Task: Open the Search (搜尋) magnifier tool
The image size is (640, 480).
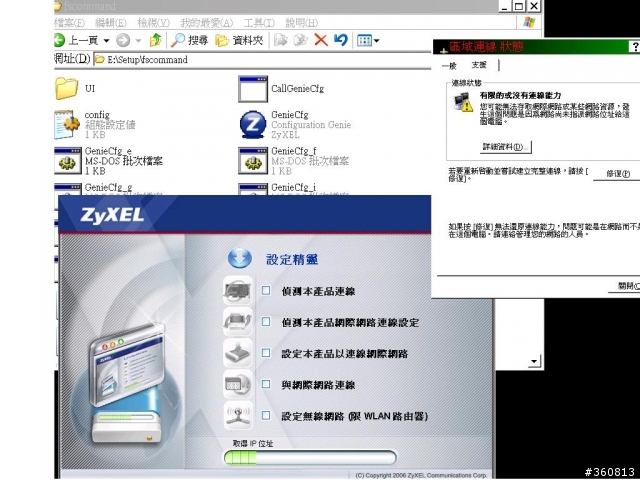Action: 178,40
